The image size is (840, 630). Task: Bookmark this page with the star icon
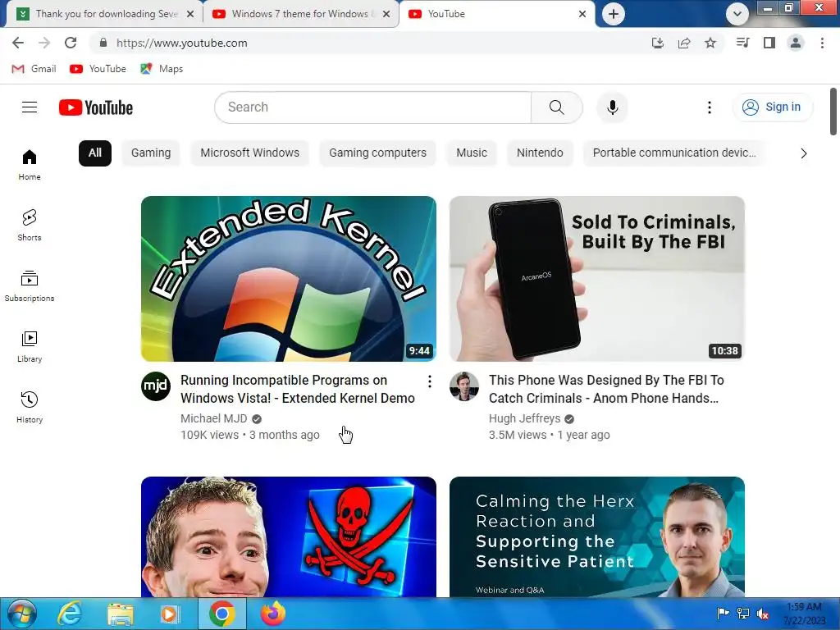(x=710, y=43)
